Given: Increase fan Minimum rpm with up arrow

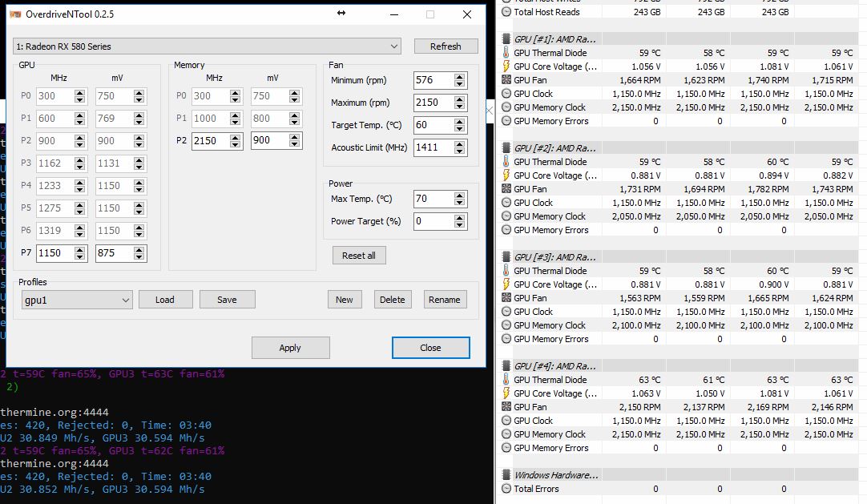Looking at the screenshot, I should click(x=459, y=76).
